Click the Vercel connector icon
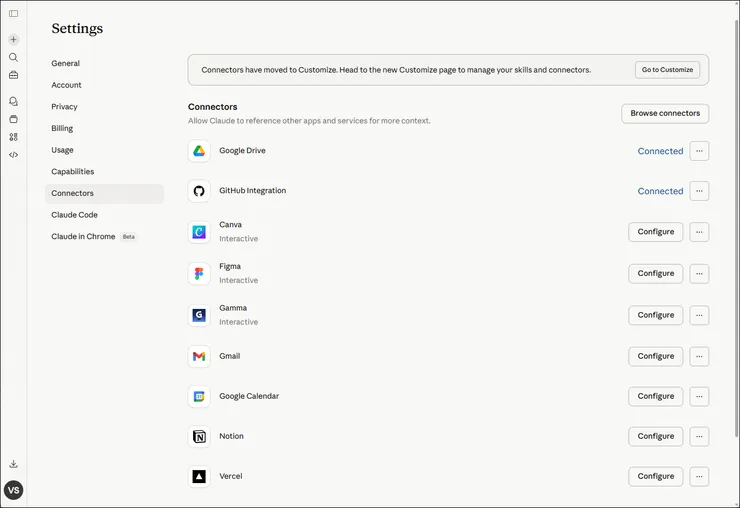This screenshot has width=740, height=508. [199, 476]
